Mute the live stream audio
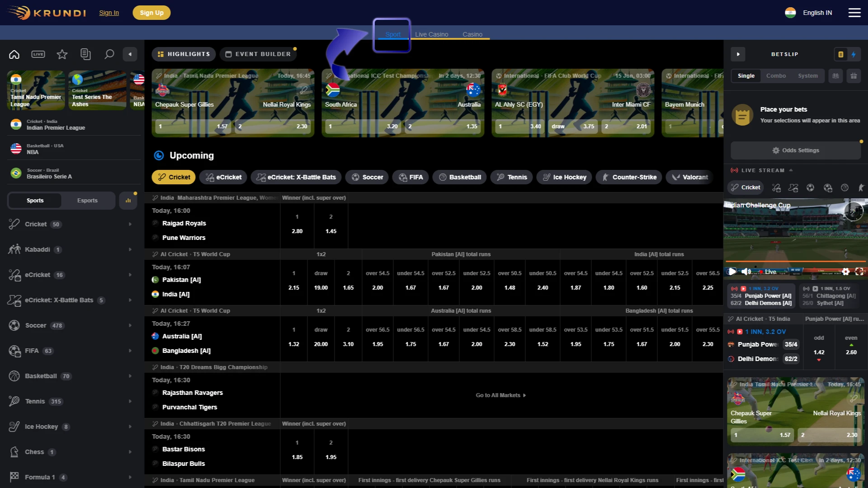The width and height of the screenshot is (868, 488). pos(745,272)
